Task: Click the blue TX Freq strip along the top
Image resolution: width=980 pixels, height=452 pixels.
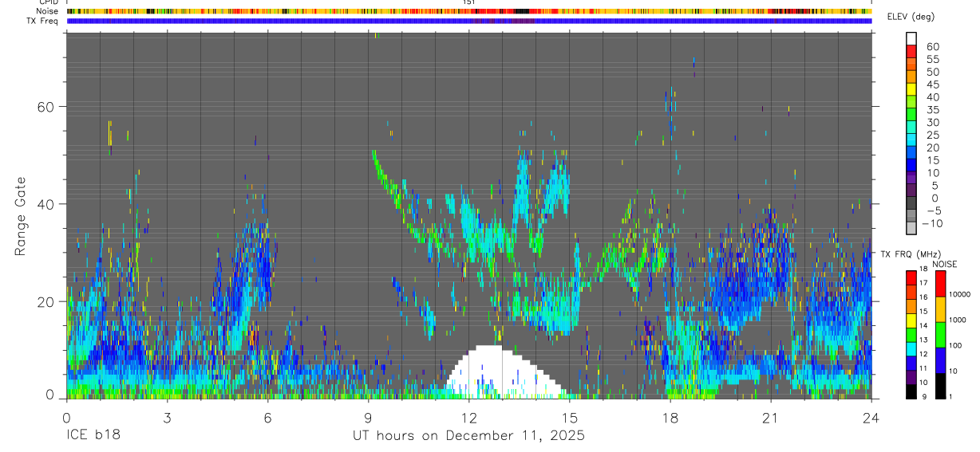Action: (x=468, y=21)
